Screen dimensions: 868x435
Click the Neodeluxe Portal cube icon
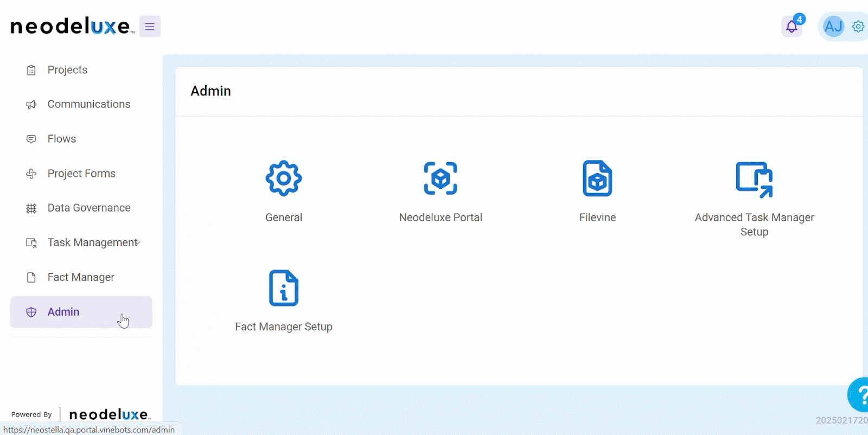(x=441, y=178)
